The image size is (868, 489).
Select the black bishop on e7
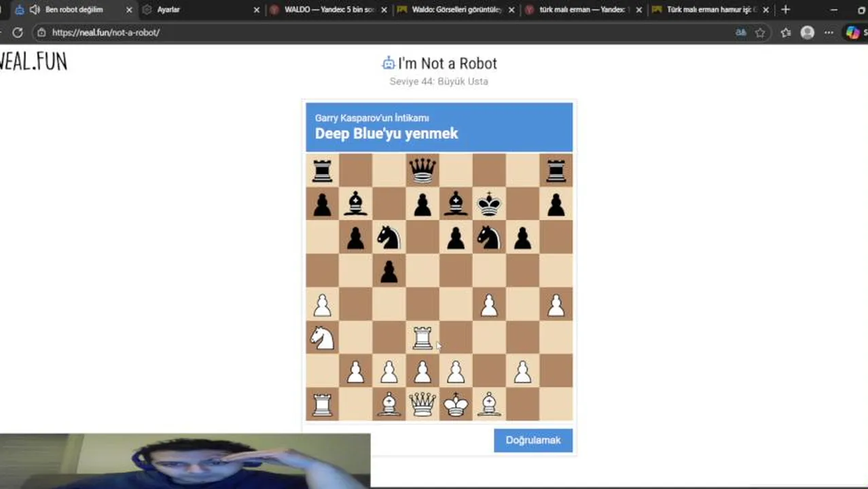[x=456, y=203]
